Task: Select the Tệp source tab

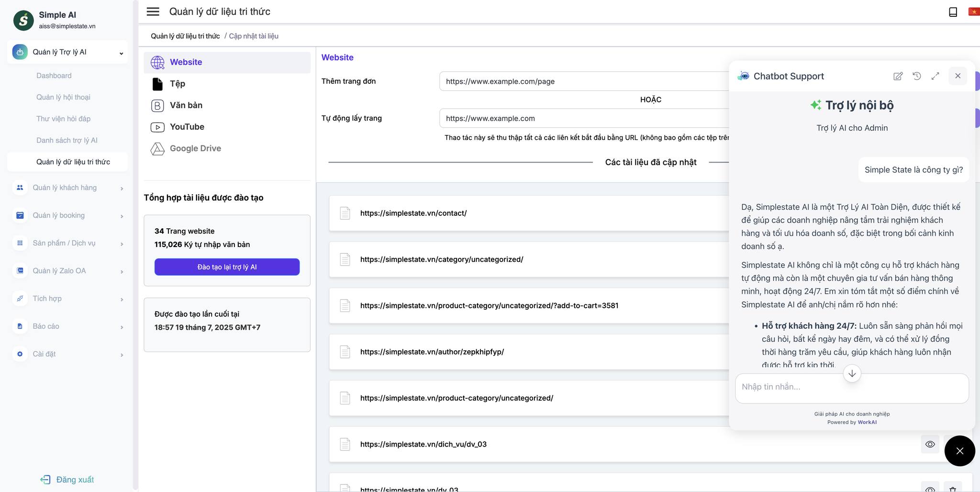Action: 227,84
